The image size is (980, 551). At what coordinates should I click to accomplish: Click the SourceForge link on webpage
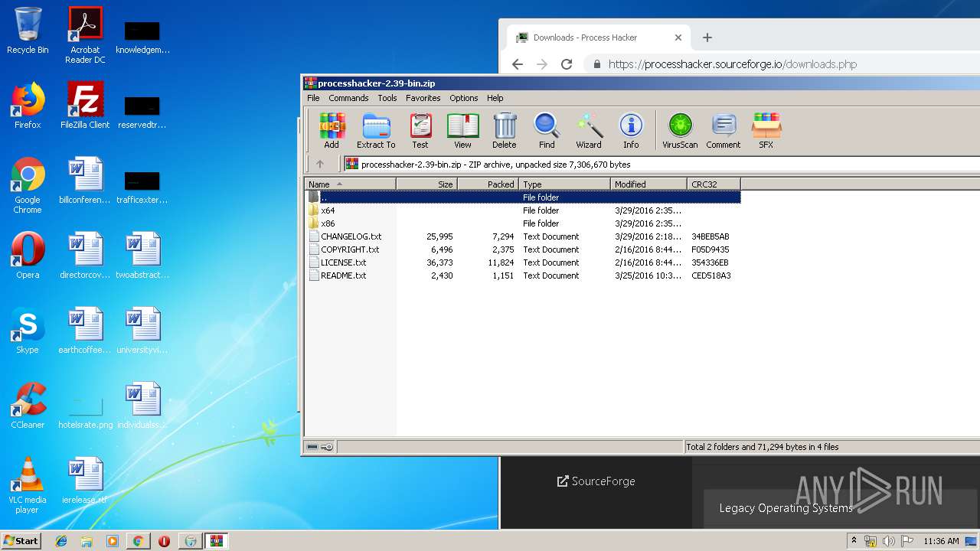pyautogui.click(x=596, y=481)
